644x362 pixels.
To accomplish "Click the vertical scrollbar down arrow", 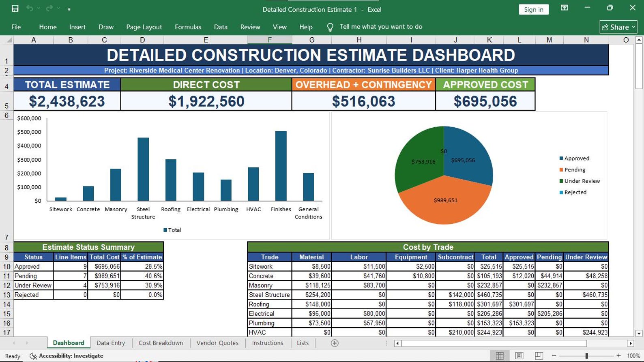I will [639, 334].
